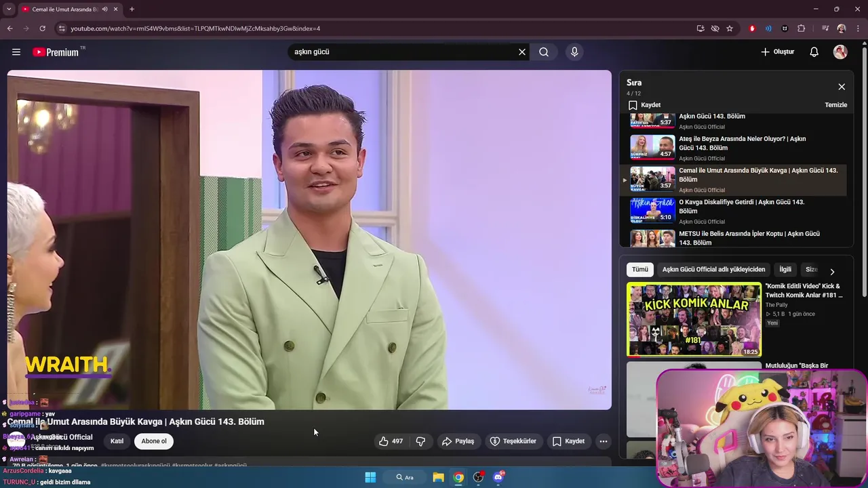
Task: Like the video with thumbs up
Action: 391,441
